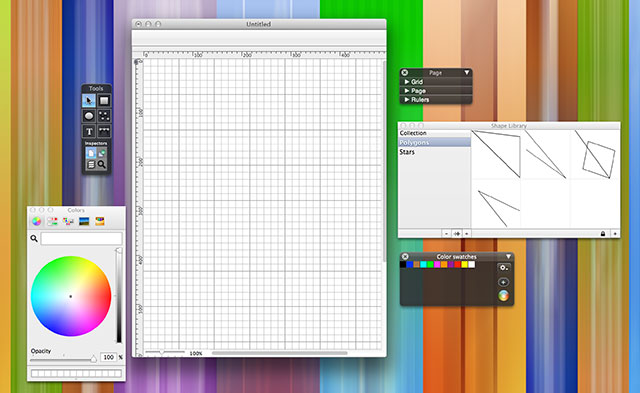
Task: Click the magnifier color picker in Colors
Action: point(34,238)
